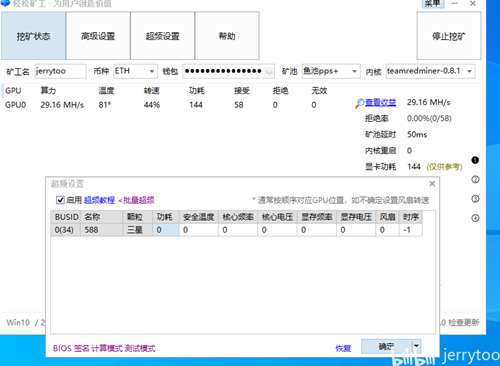Open the 超频教程 link

tap(99, 200)
